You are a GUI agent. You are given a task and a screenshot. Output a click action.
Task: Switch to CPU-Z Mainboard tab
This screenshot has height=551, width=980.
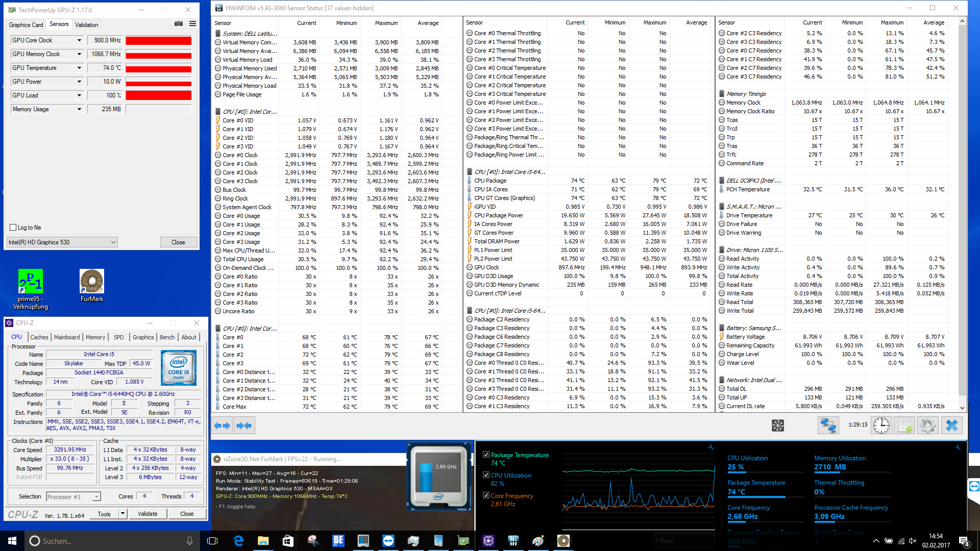point(67,337)
